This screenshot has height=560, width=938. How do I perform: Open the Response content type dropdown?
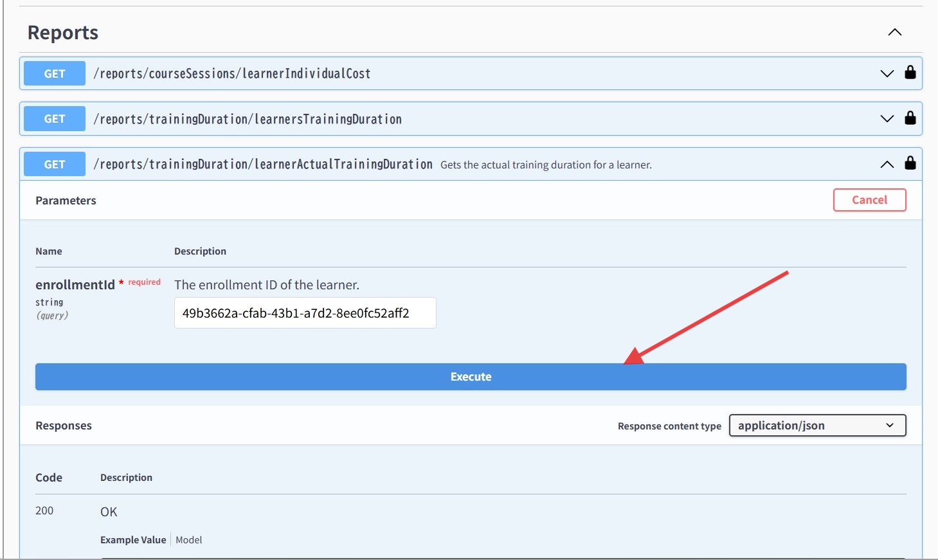(x=818, y=426)
